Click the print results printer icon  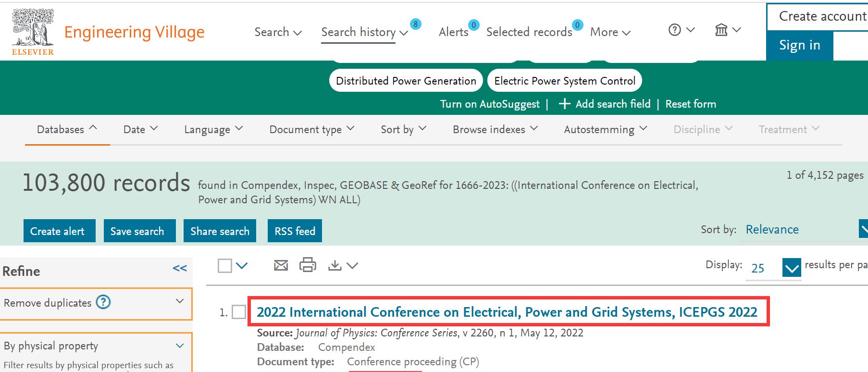[x=308, y=265]
